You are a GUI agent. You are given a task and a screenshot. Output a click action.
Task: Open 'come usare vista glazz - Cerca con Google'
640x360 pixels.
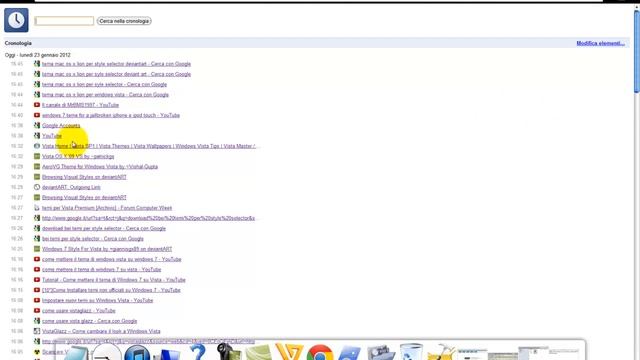click(89, 321)
